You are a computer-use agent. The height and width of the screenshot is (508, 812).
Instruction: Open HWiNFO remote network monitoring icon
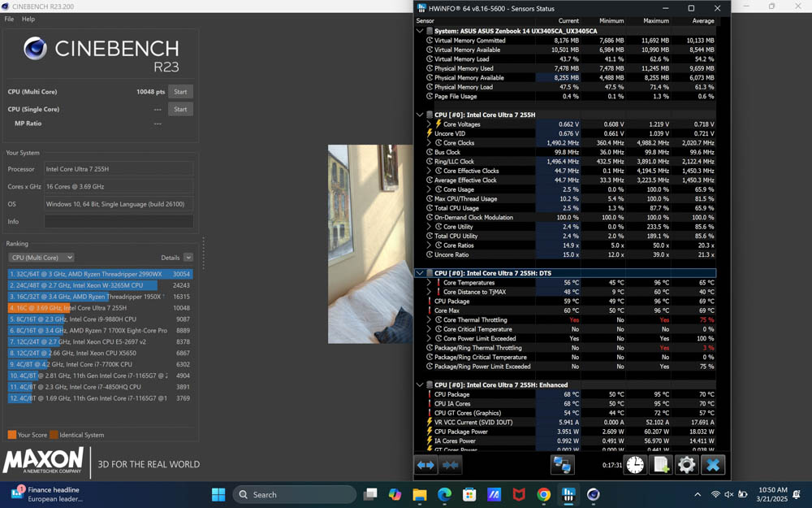pyautogui.click(x=563, y=465)
